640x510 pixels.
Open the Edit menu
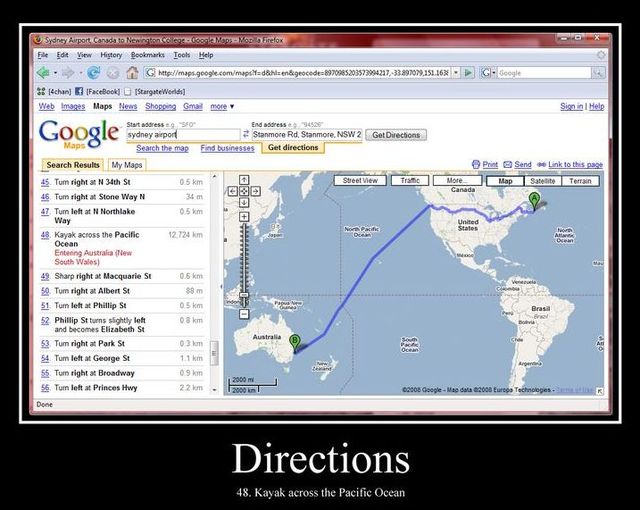tap(62, 55)
